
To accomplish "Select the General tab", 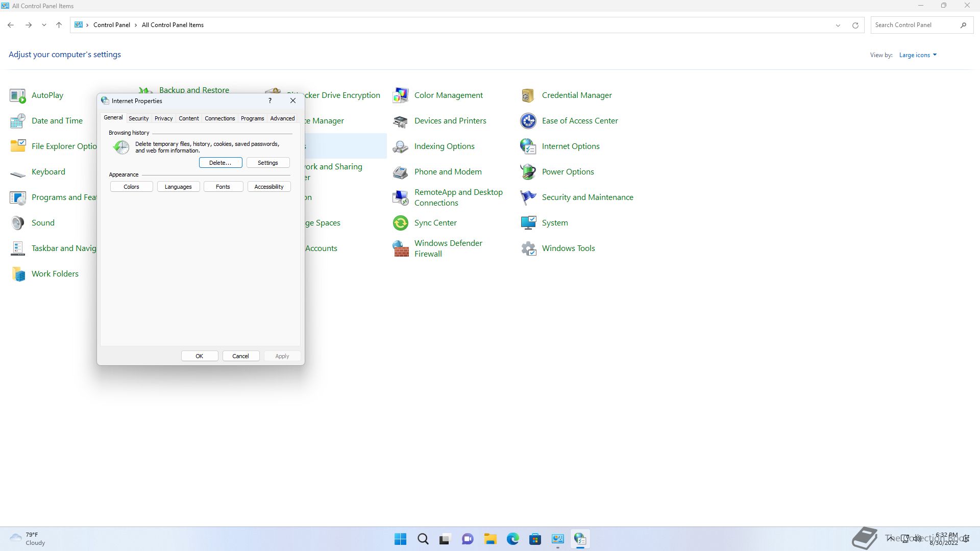I will coord(113,117).
